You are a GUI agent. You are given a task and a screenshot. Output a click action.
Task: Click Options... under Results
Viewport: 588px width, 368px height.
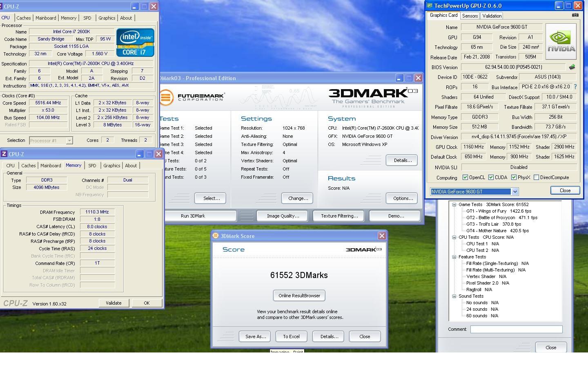[402, 198]
